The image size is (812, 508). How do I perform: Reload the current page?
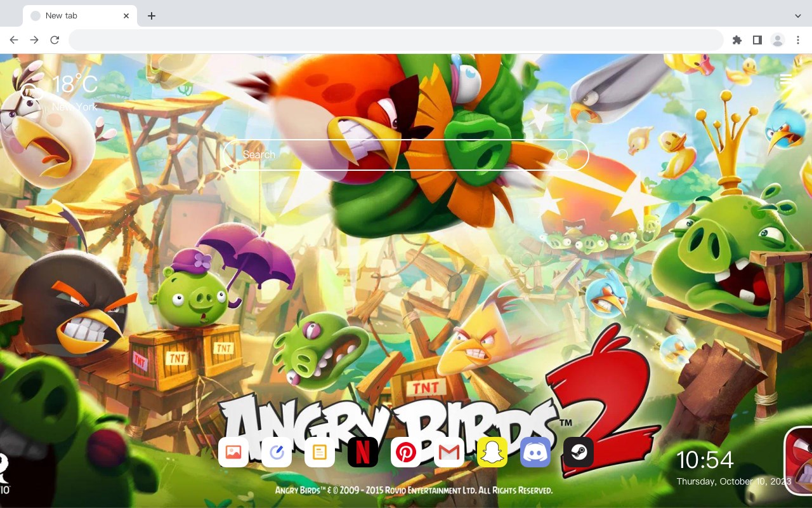point(55,40)
